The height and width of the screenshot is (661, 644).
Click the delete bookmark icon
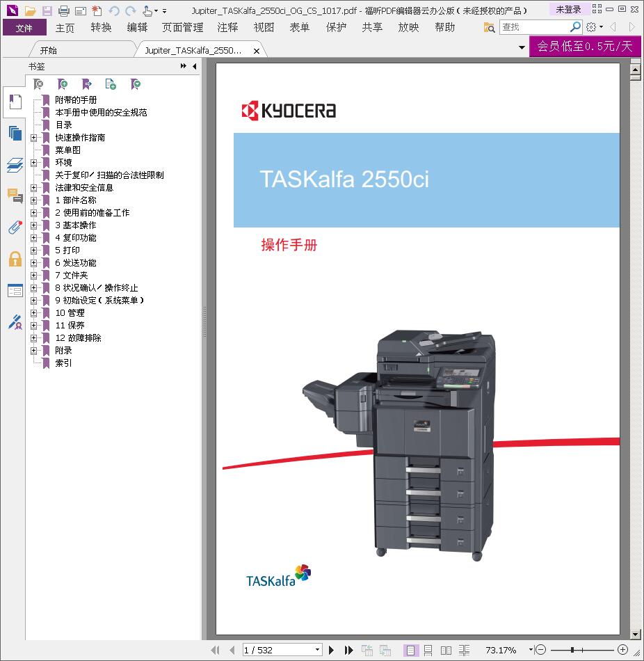pos(38,84)
